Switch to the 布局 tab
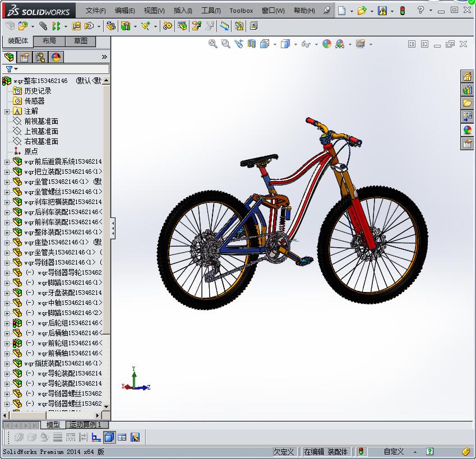 pos(49,41)
